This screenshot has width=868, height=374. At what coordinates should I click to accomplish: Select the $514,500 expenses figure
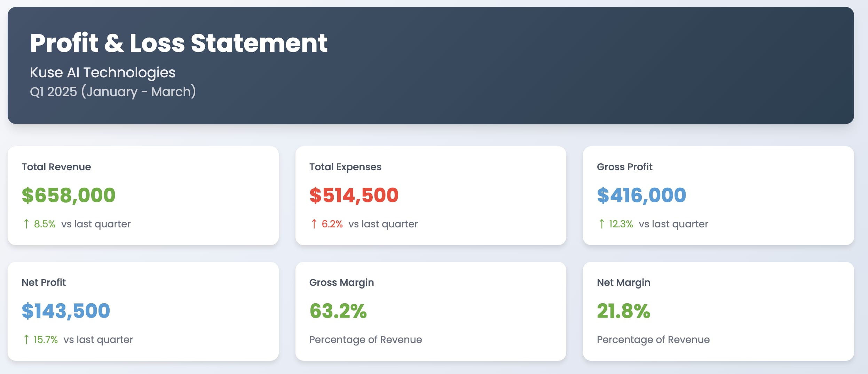(x=354, y=195)
